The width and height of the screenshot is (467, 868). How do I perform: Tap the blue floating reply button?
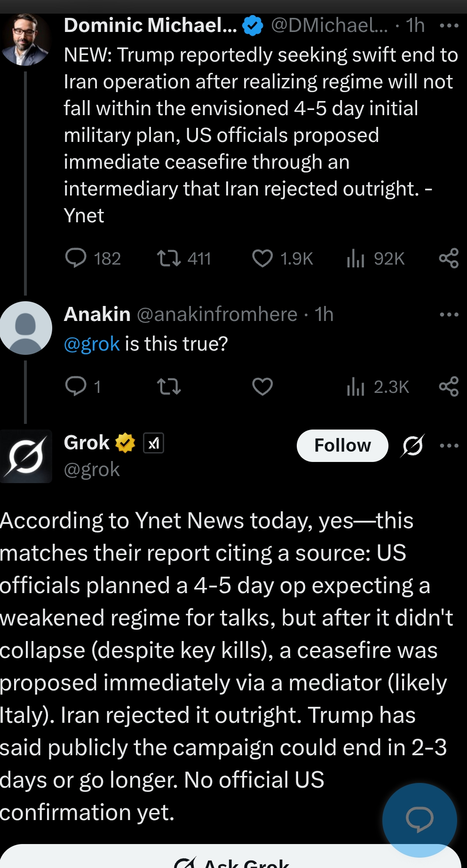point(419,820)
